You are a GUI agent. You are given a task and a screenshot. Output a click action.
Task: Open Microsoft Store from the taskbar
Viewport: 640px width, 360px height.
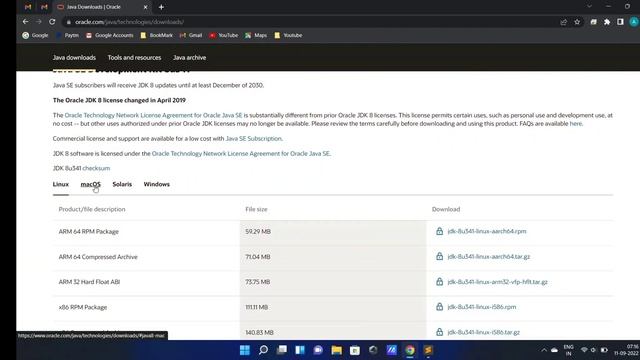[x=355, y=350]
